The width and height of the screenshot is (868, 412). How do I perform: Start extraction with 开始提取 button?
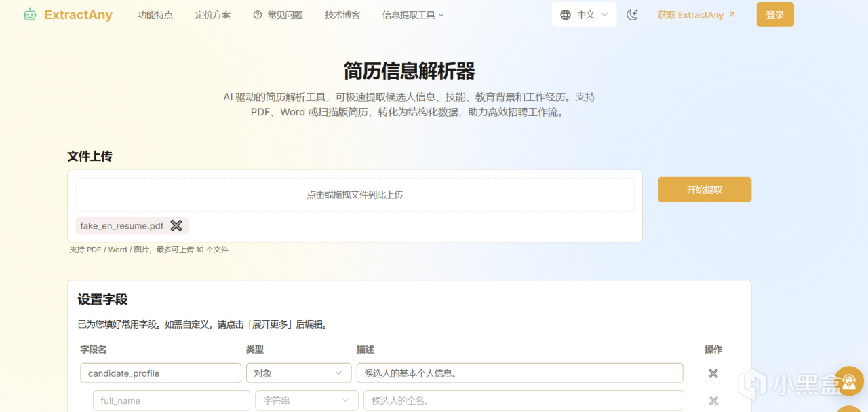[705, 189]
